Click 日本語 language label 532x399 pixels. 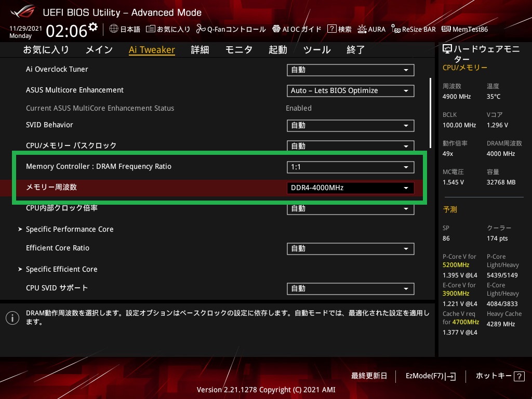130,30
